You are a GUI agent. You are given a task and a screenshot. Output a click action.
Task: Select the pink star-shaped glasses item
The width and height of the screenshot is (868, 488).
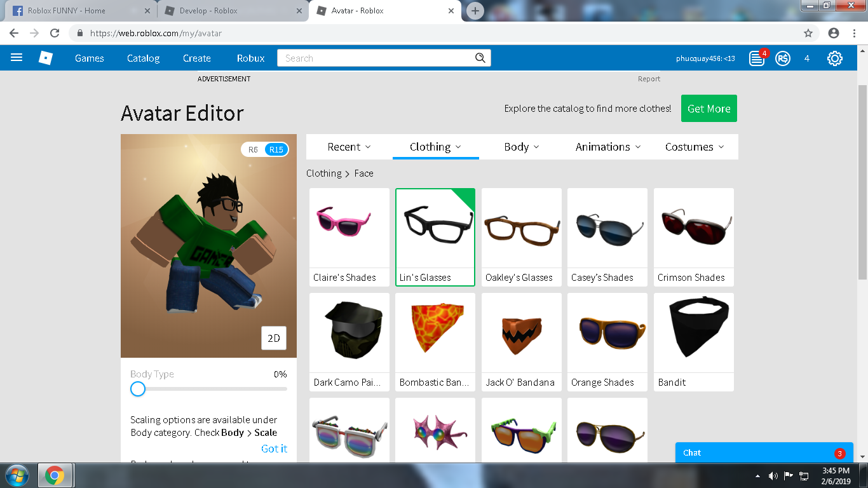coord(435,430)
